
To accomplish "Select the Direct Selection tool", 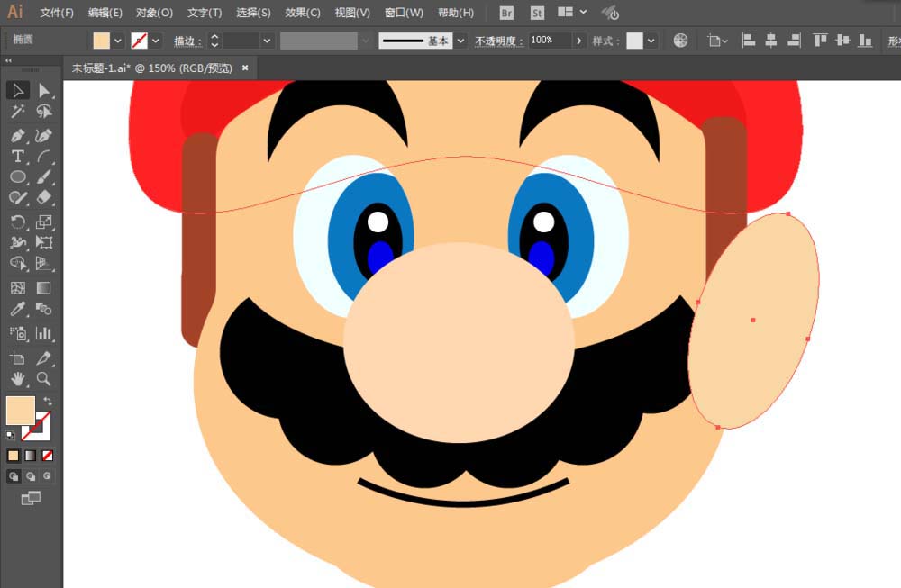I will point(43,90).
